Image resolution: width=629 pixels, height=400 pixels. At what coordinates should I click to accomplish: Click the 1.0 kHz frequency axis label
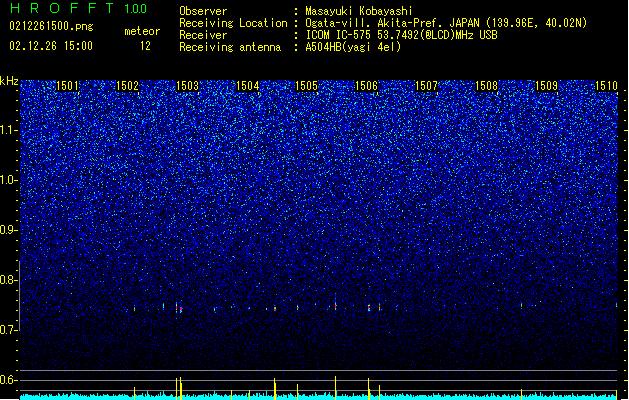point(9,180)
